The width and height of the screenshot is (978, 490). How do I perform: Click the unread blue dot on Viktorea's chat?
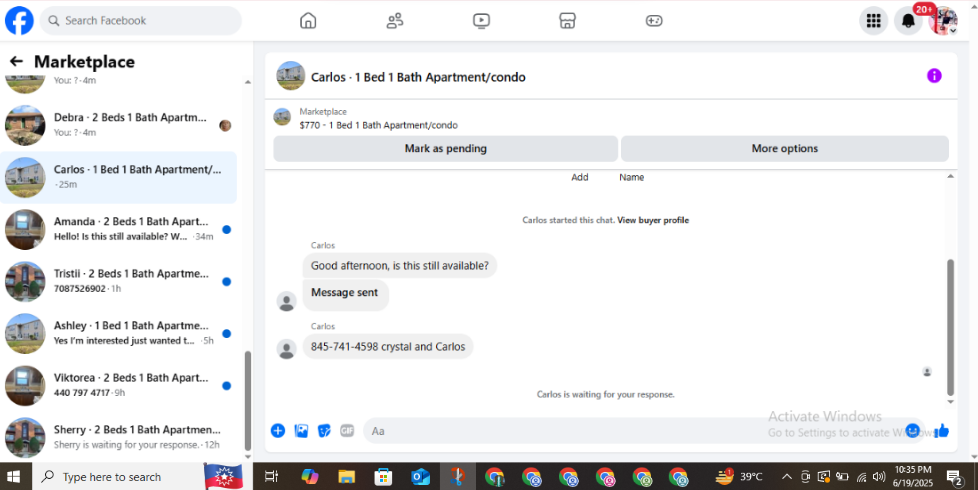[x=226, y=386]
